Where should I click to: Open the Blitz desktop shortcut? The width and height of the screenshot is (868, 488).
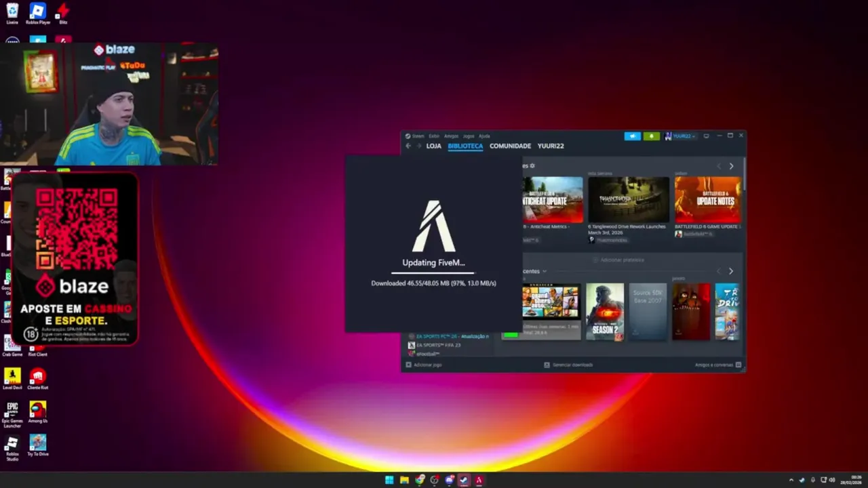coord(63,13)
